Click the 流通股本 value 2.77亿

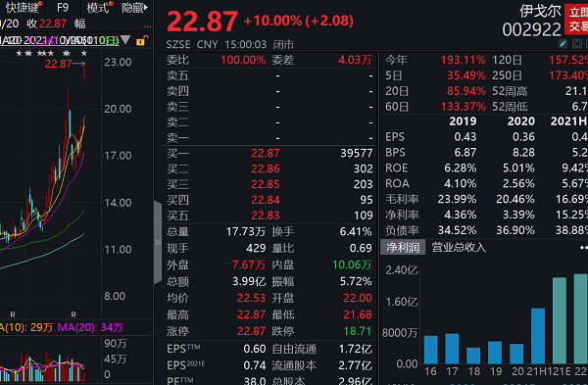(355, 365)
